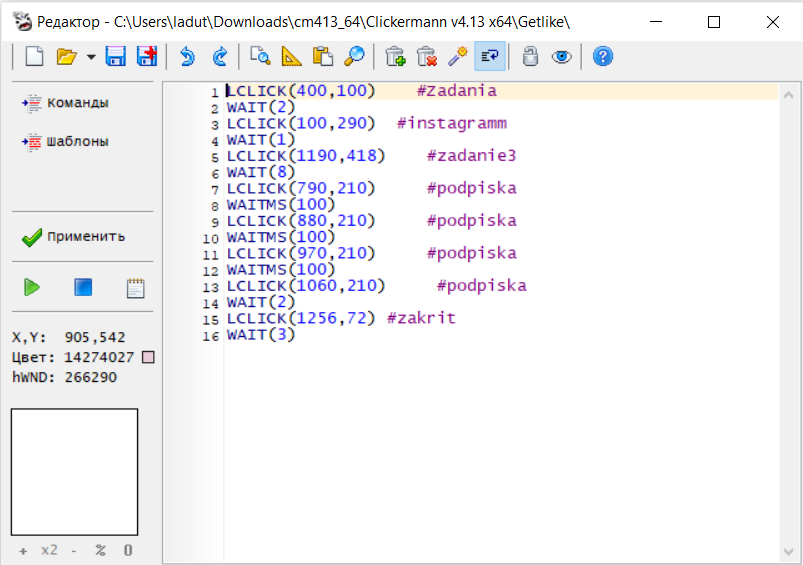The height and width of the screenshot is (565, 803).
Task: Create a new script file
Action: (x=34, y=56)
